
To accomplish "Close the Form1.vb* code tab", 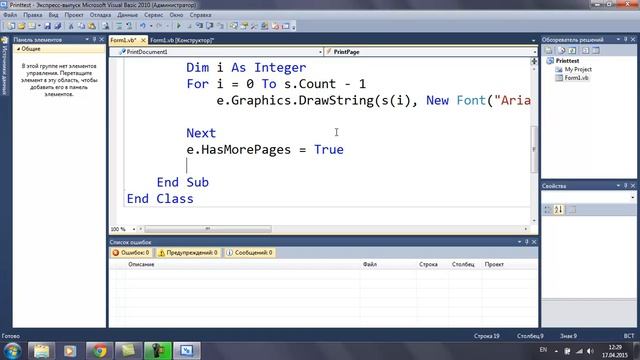I will click(143, 40).
